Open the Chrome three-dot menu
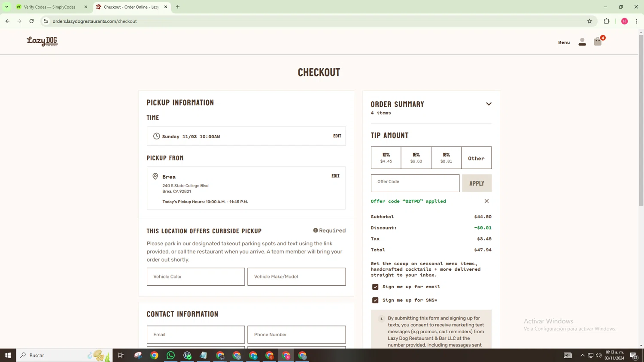 click(637, 21)
